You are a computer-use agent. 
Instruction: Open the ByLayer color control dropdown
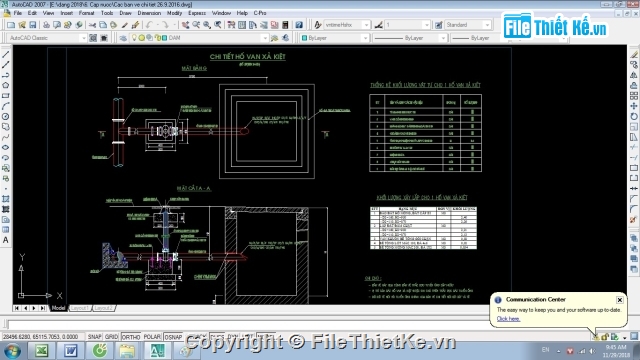pos(365,38)
